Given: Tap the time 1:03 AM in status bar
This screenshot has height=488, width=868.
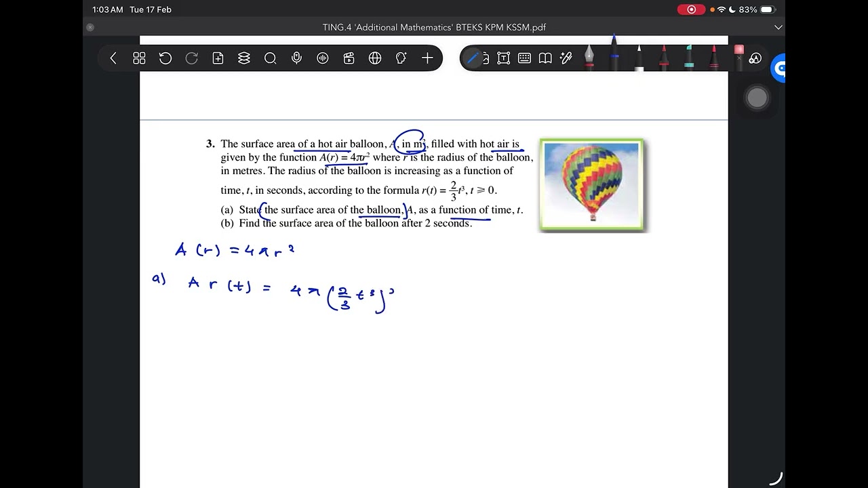Looking at the screenshot, I should coord(108,9).
